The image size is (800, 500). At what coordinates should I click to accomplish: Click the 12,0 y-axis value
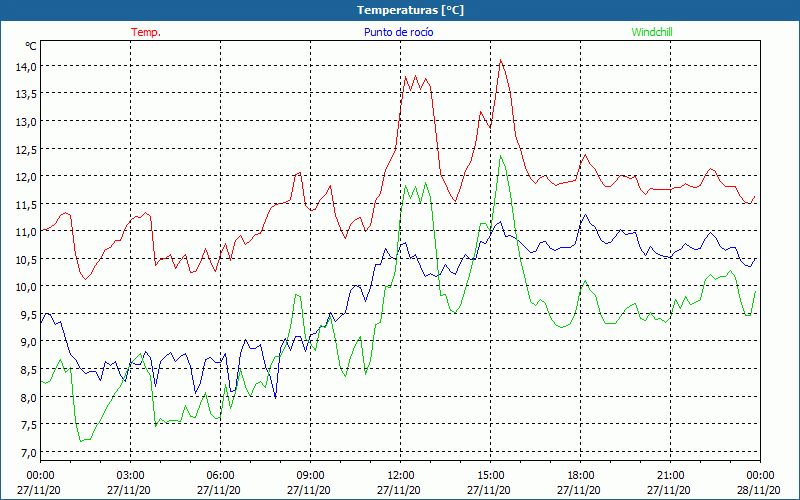pos(26,177)
